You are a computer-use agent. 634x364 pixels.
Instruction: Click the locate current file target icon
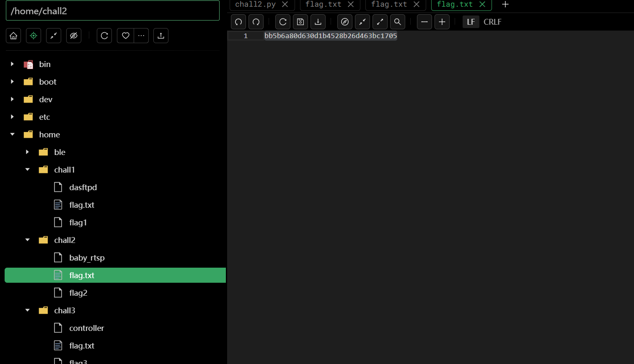tap(34, 36)
